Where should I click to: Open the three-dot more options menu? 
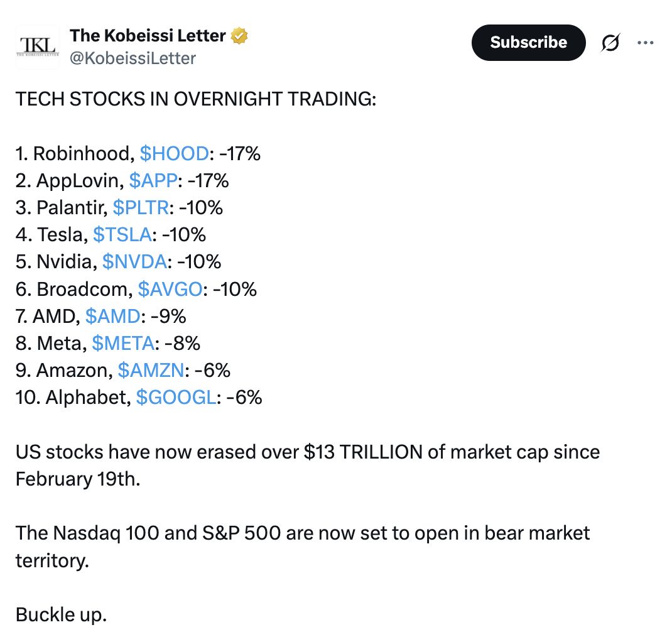[x=646, y=43]
